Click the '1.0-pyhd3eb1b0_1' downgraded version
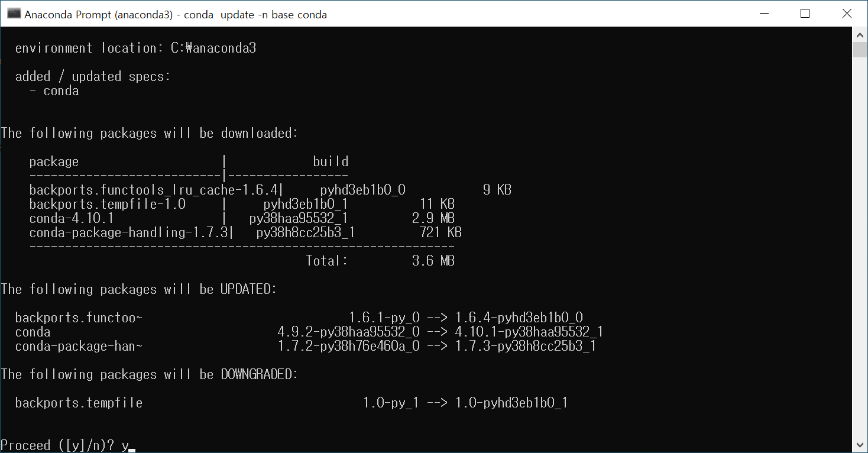Viewport: 868px width, 453px height. [x=511, y=403]
